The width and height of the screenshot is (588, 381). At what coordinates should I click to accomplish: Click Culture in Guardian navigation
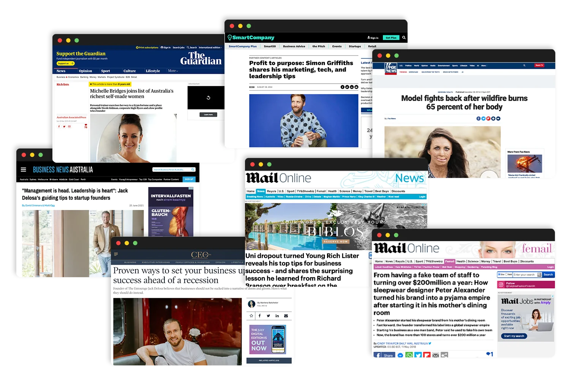130,71
